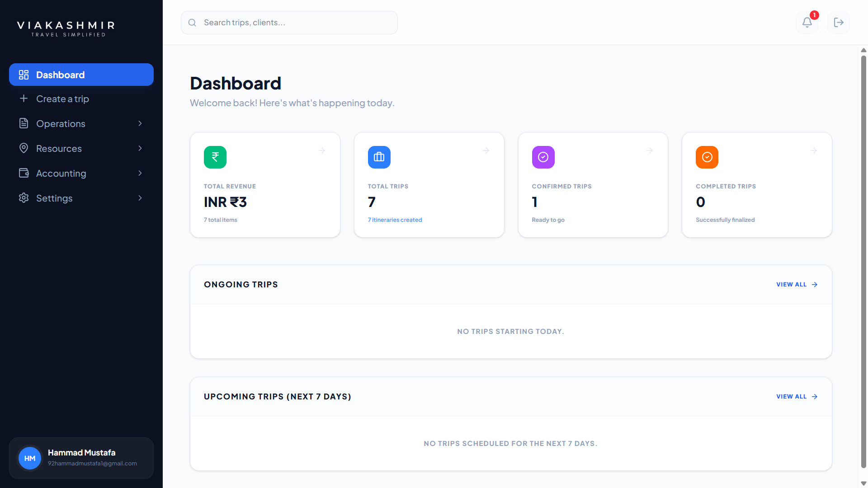Click the arrow on the Total Revenue card
Screen dimensions: 868x488
[x=322, y=150]
